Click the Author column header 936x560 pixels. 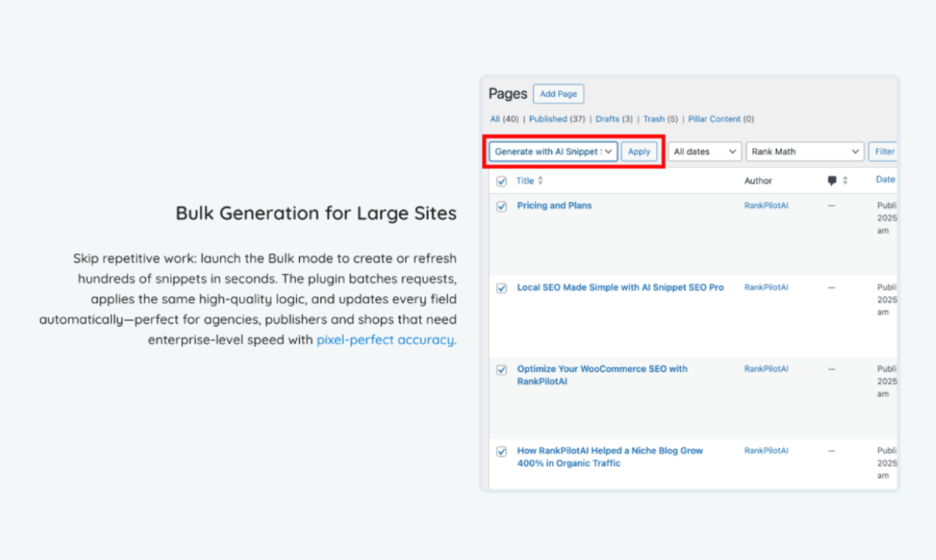point(758,181)
